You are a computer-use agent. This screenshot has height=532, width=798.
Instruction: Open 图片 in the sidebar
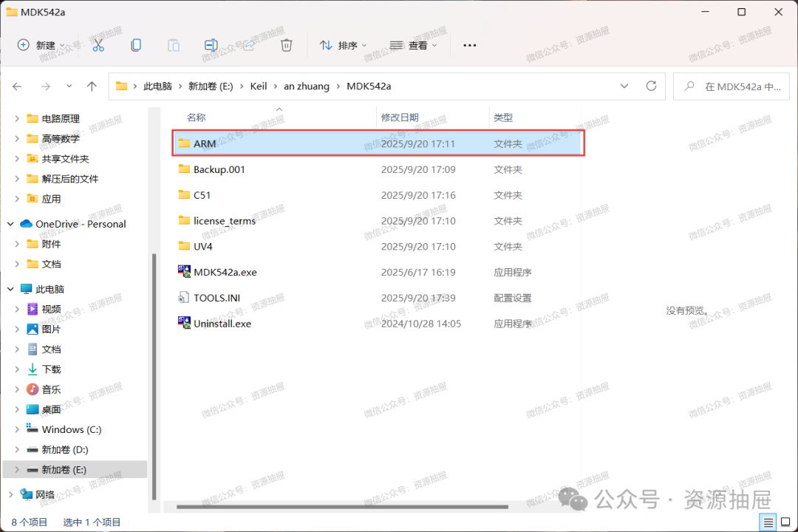coord(51,329)
